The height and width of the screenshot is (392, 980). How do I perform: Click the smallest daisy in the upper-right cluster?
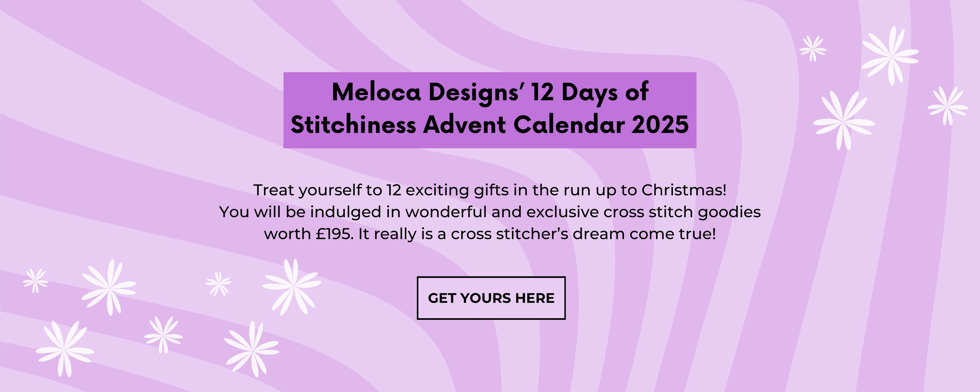pyautogui.click(x=813, y=49)
